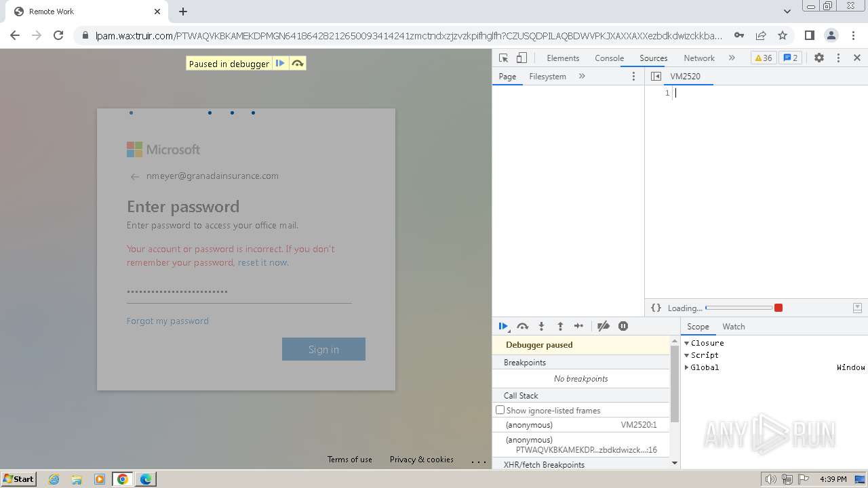Show more DevTools tabs chevron
The width and height of the screenshot is (868, 488).
732,58
